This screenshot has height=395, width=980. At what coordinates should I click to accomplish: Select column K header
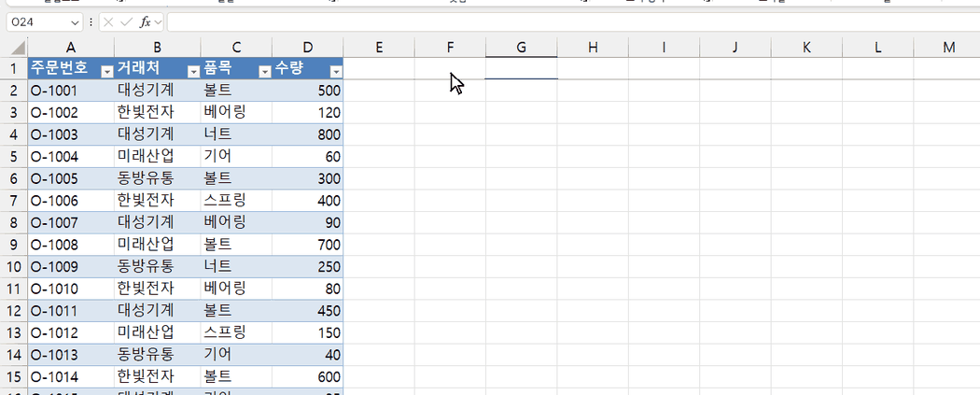806,47
